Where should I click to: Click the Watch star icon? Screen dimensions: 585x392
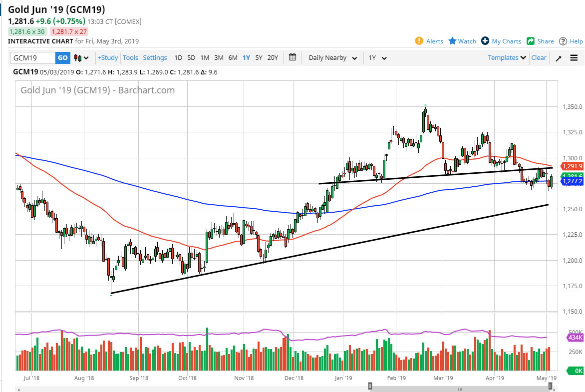pyautogui.click(x=452, y=41)
